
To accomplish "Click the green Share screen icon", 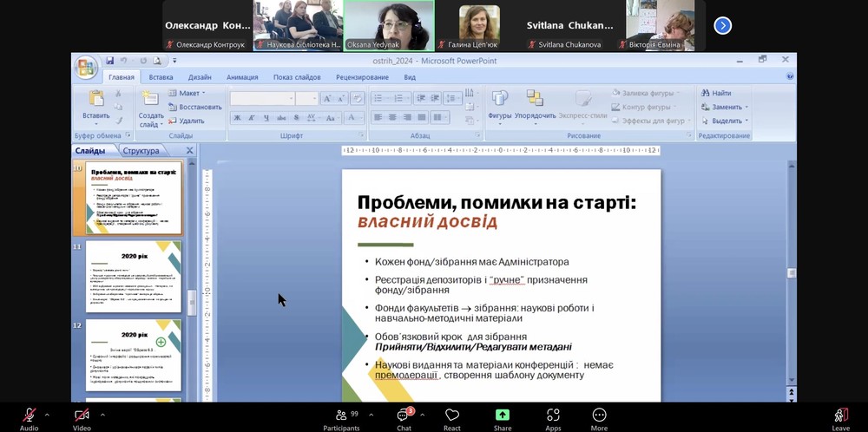I will point(503,415).
